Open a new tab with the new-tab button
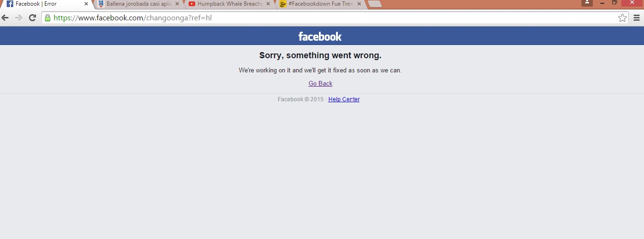The height and width of the screenshot is (239, 644). point(374,4)
